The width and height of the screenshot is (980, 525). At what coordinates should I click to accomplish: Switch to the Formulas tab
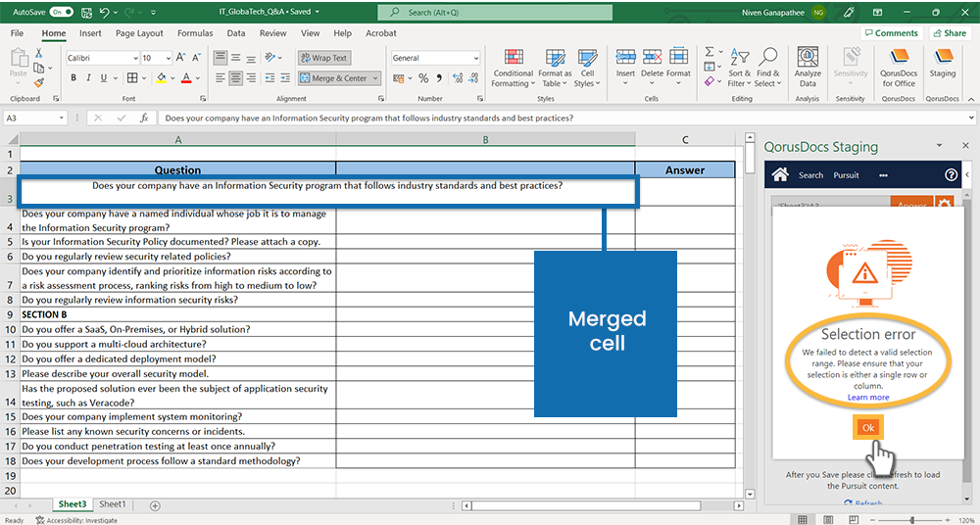[x=195, y=33]
